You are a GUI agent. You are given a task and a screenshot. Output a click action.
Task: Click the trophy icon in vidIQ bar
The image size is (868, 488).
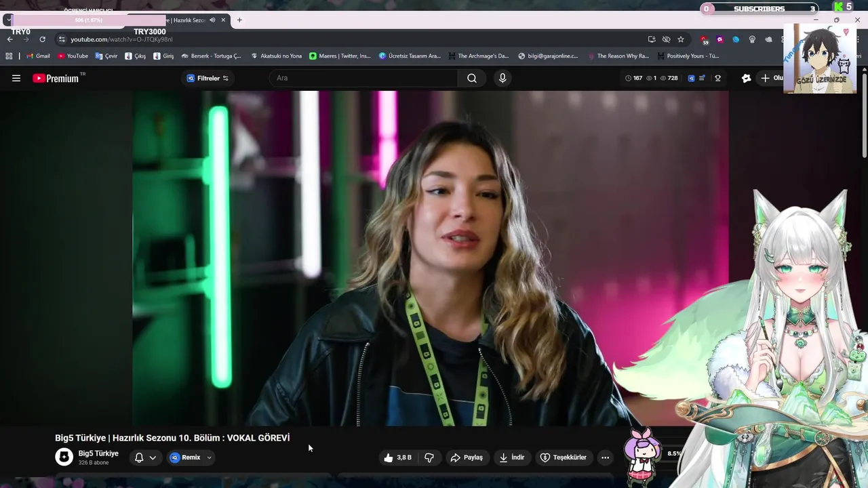(717, 78)
